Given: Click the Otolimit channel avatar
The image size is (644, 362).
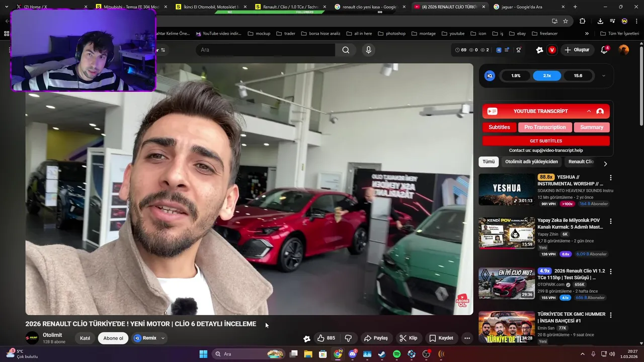Looking at the screenshot, I should 32,338.
